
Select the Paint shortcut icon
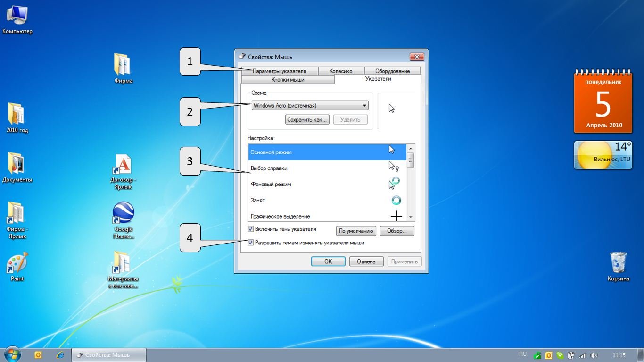[17, 263]
